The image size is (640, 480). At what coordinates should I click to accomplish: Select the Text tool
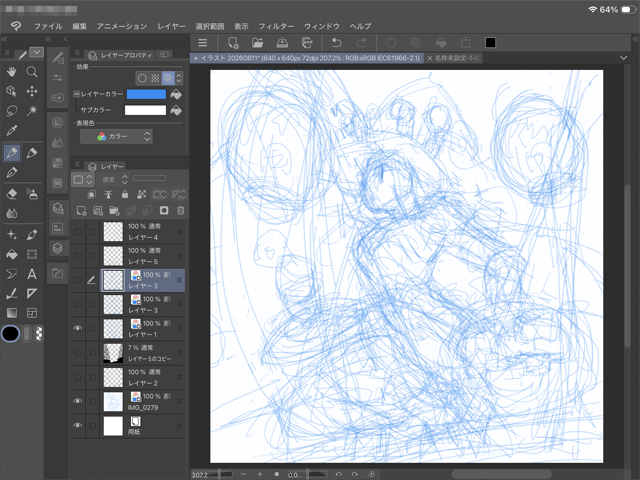(x=32, y=274)
